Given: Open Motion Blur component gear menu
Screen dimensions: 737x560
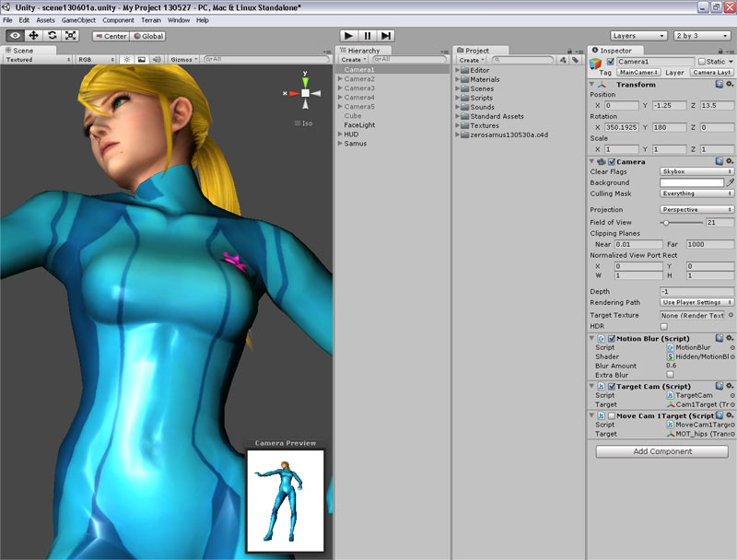Looking at the screenshot, I should pyautogui.click(x=730, y=338).
